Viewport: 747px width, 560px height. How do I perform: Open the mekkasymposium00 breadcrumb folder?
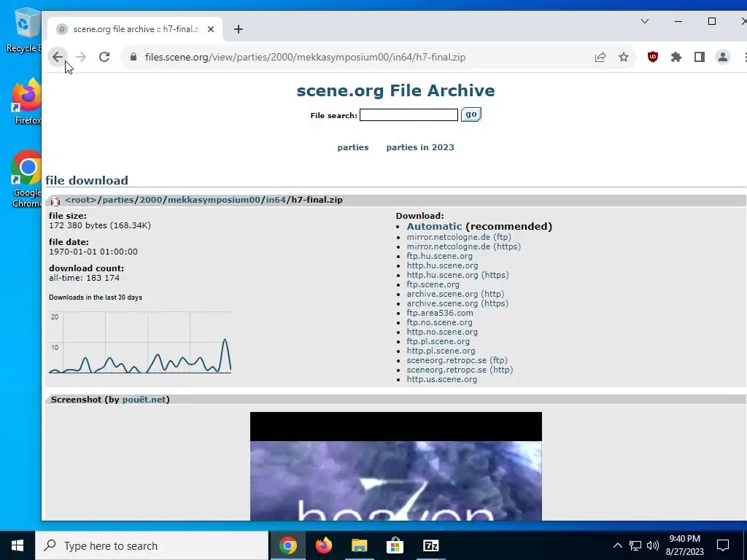click(x=214, y=200)
